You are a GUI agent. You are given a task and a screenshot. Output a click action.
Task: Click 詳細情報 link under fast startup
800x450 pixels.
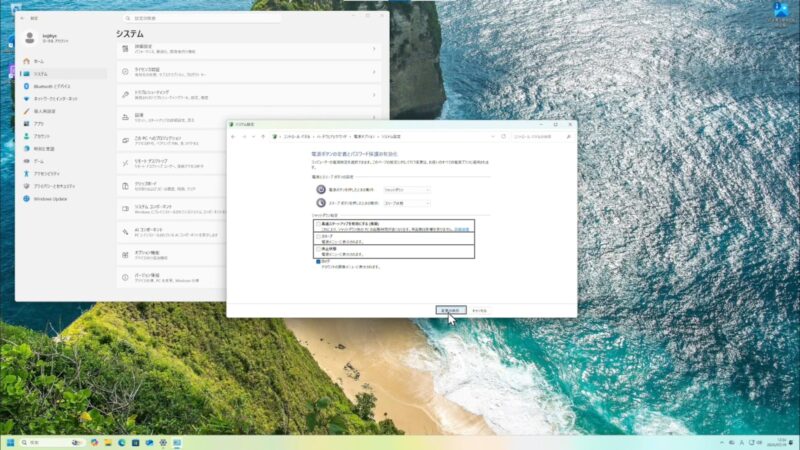[461, 230]
